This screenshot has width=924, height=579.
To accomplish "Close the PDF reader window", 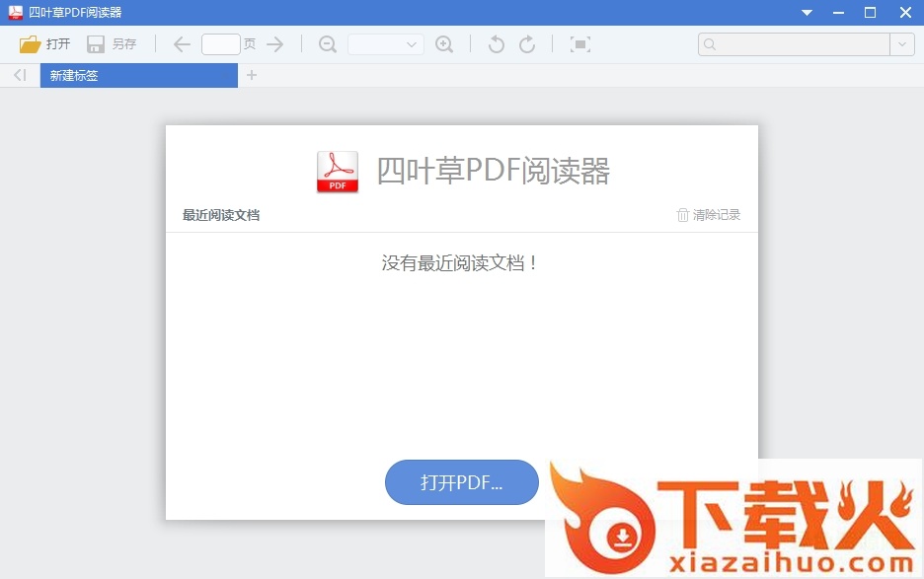I will click(905, 13).
